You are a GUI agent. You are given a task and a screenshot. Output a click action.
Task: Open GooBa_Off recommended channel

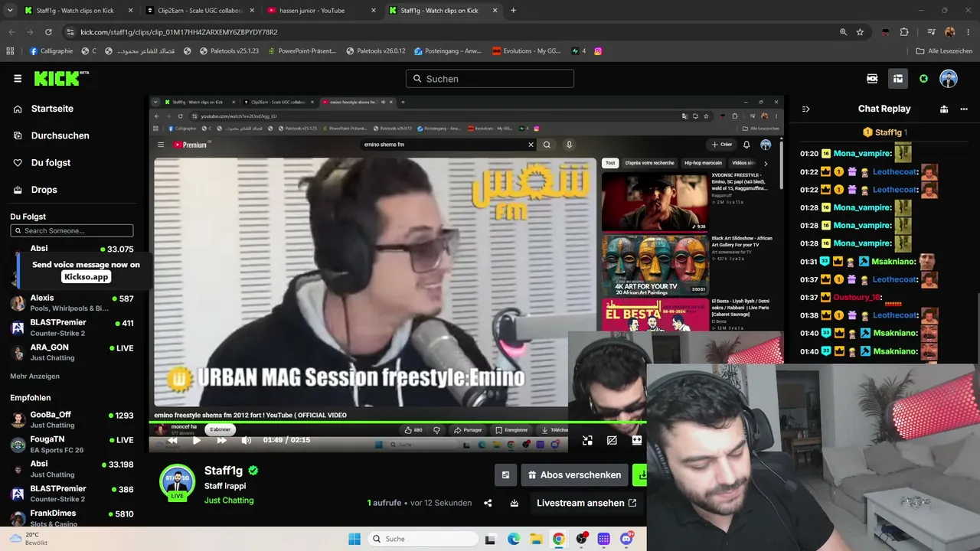[x=72, y=419]
